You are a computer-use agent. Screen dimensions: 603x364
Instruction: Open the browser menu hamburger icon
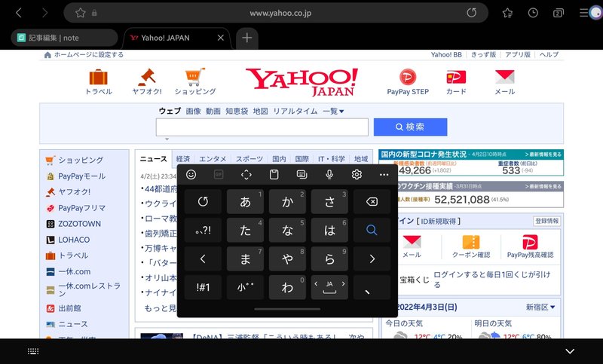583,13
